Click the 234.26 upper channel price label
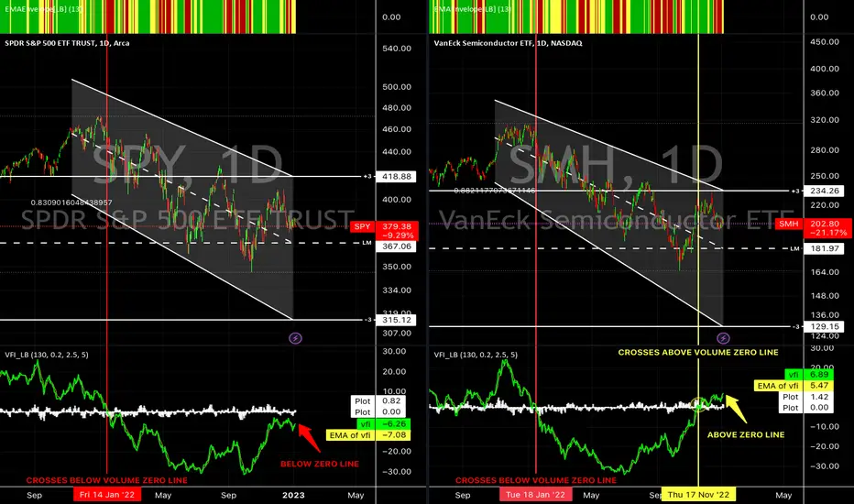Screen dimensions: 854x504 pyautogui.click(x=825, y=191)
